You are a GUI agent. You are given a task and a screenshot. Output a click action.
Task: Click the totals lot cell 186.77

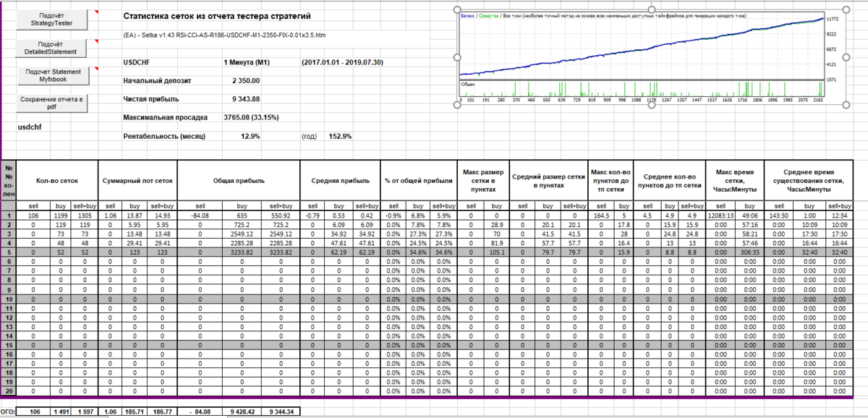[x=162, y=411]
